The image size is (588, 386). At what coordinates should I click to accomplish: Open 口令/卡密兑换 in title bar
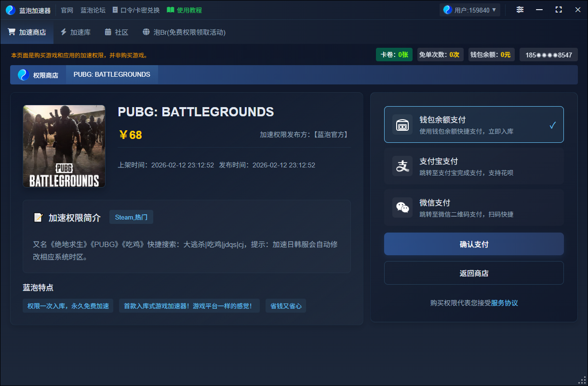click(x=136, y=10)
